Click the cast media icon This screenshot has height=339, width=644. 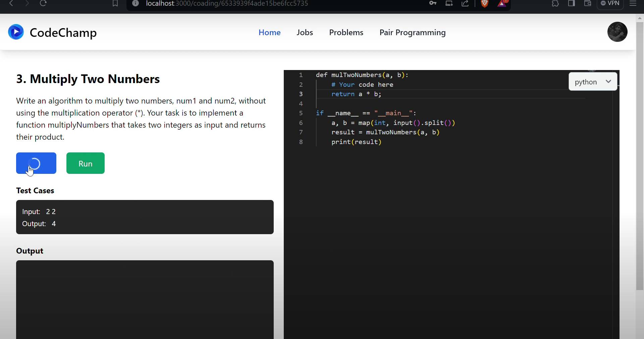point(449,3)
